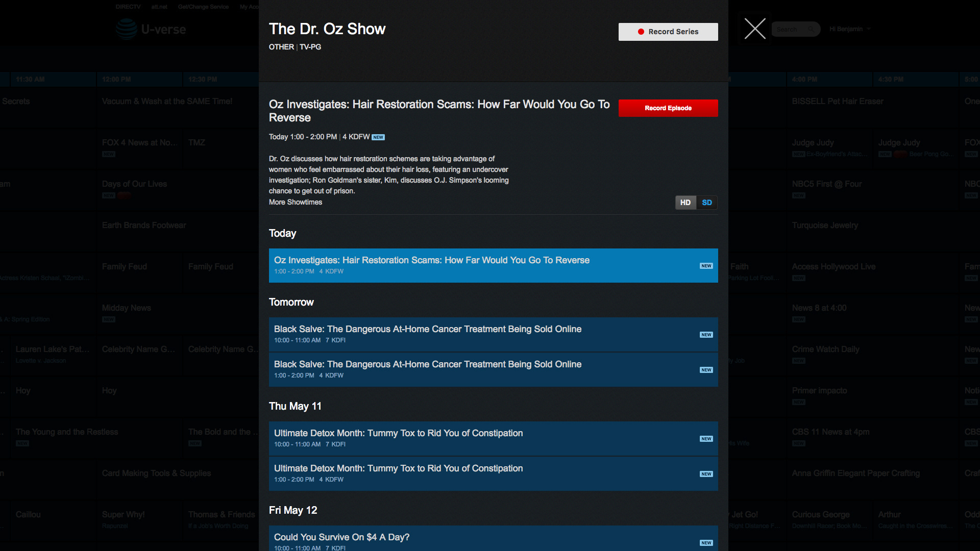The height and width of the screenshot is (551, 980).
Task: Open the DIRECTV top menu link
Action: pyautogui.click(x=128, y=7)
